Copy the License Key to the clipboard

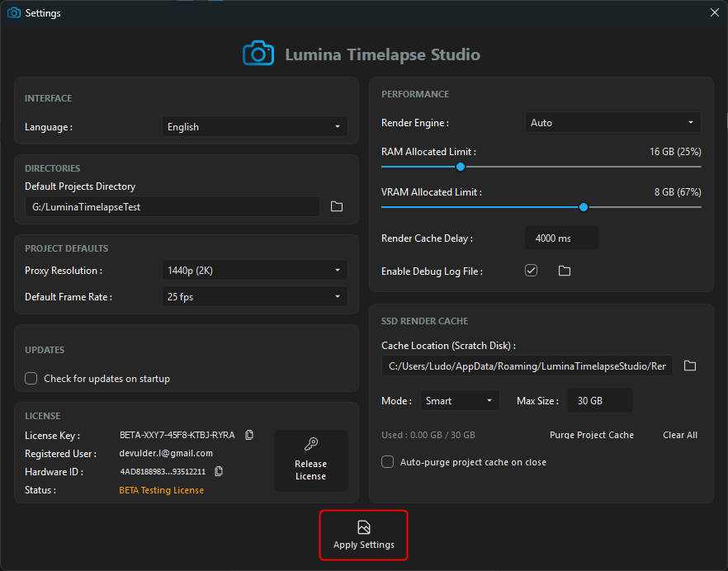click(249, 435)
